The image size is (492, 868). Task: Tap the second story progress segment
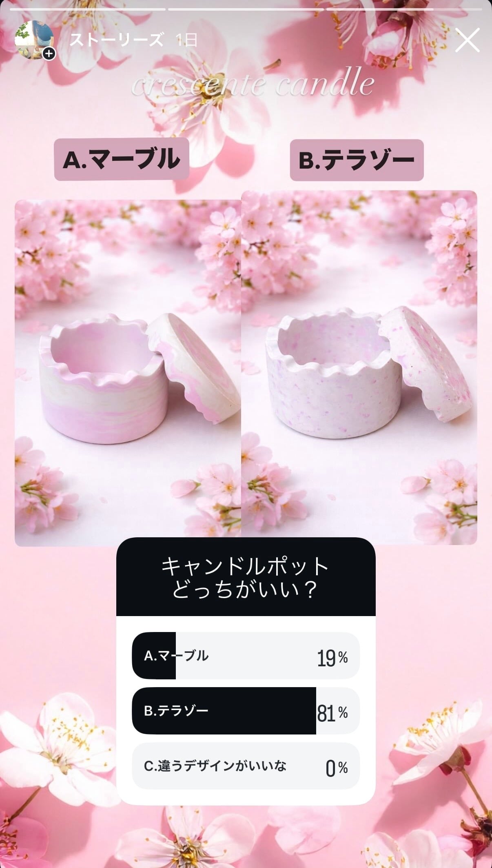pyautogui.click(x=246, y=9)
